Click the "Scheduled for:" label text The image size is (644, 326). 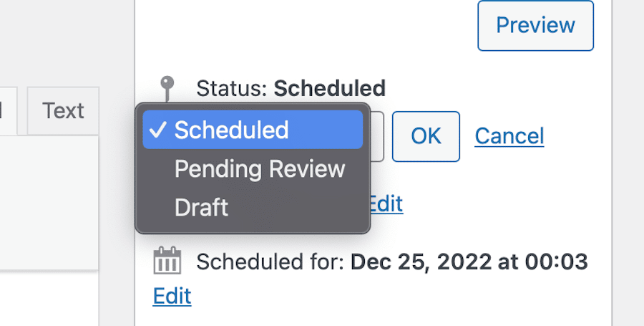pos(270,262)
